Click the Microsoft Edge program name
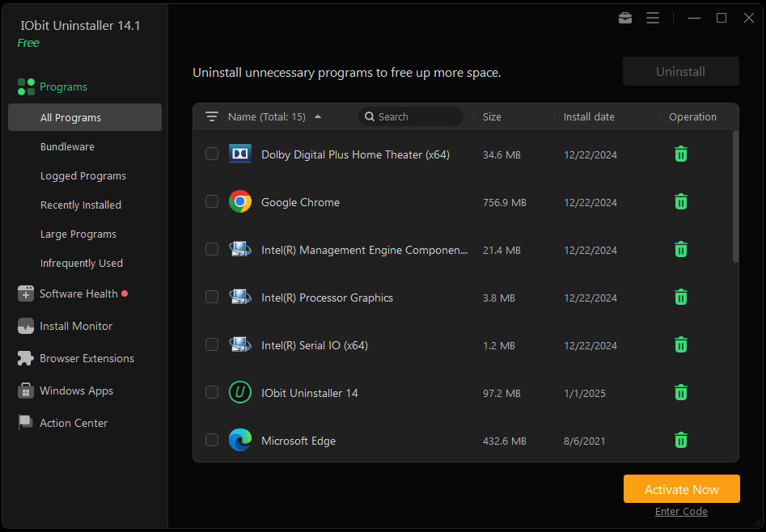 tap(298, 441)
